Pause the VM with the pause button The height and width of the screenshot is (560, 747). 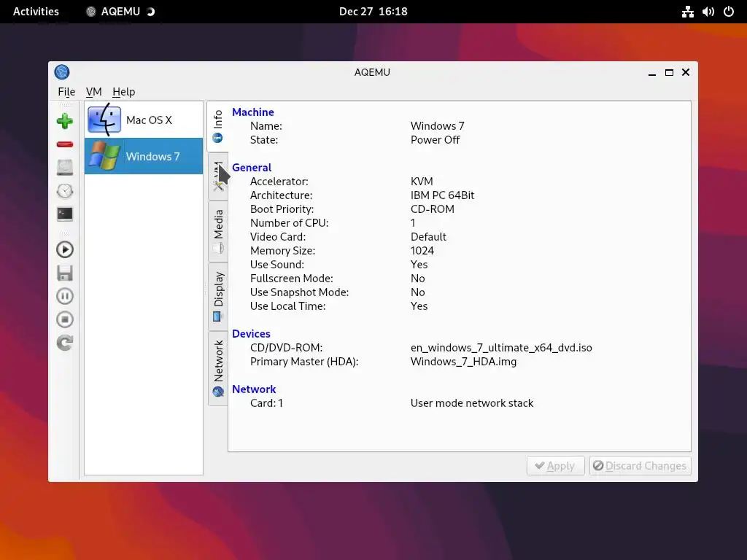[65, 296]
